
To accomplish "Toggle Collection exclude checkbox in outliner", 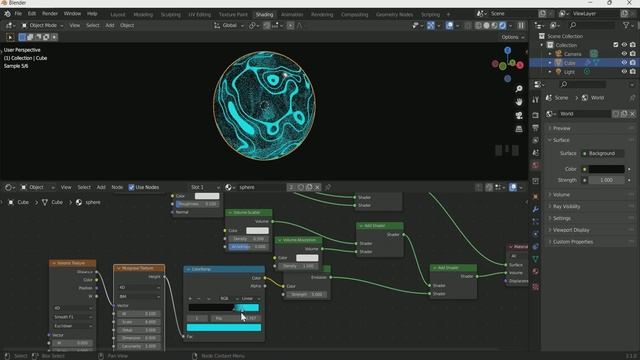I will point(616,45).
